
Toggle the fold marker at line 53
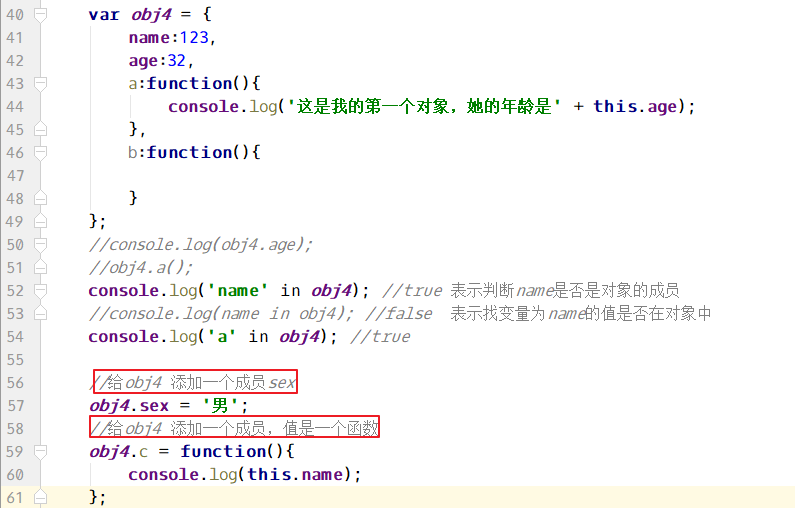pos(41,314)
